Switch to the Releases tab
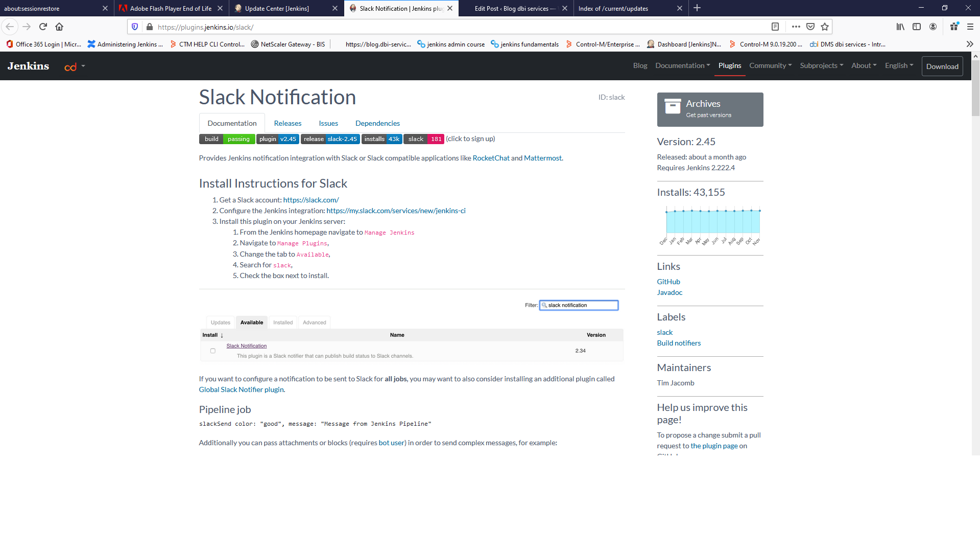The height and width of the screenshot is (551, 980). pyautogui.click(x=288, y=123)
